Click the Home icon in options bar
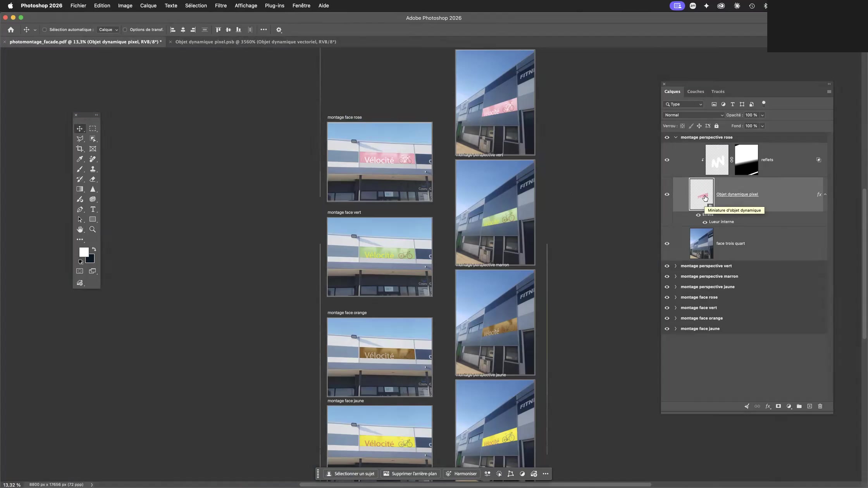The height and width of the screenshot is (488, 868). (11, 30)
